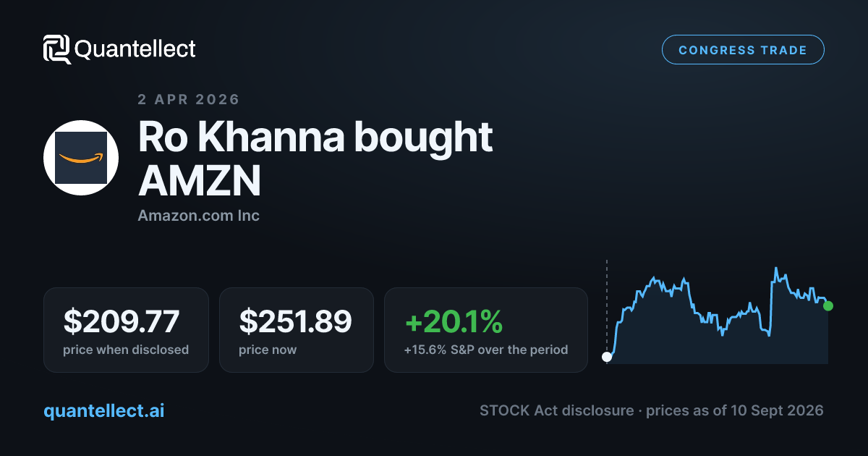Click the green end dot on chart

[x=828, y=306]
